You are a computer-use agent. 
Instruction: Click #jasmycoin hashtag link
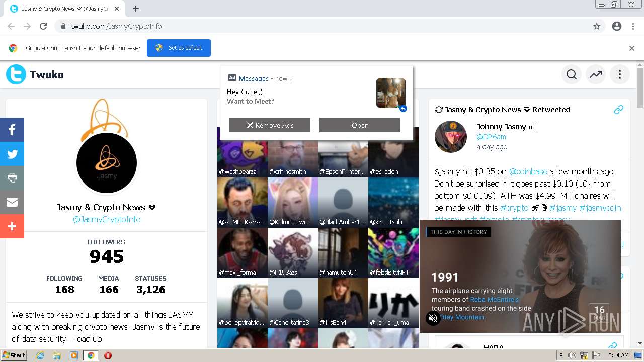pyautogui.click(x=600, y=208)
